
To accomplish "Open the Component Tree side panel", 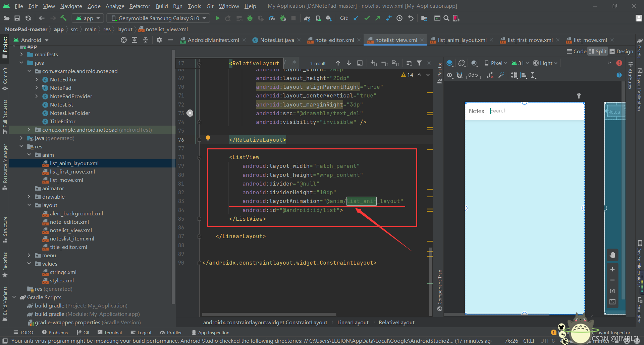I will pos(440,290).
